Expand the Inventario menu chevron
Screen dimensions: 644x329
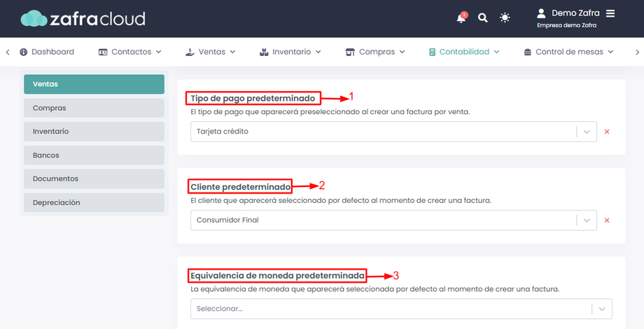pos(318,52)
